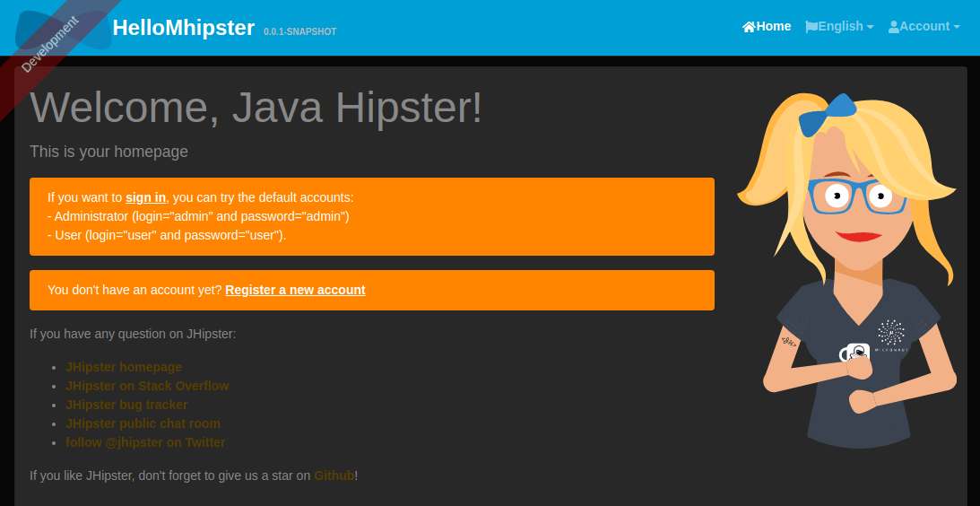Click the Administrator login credentials line
The height and width of the screenshot is (506, 980).
click(198, 216)
